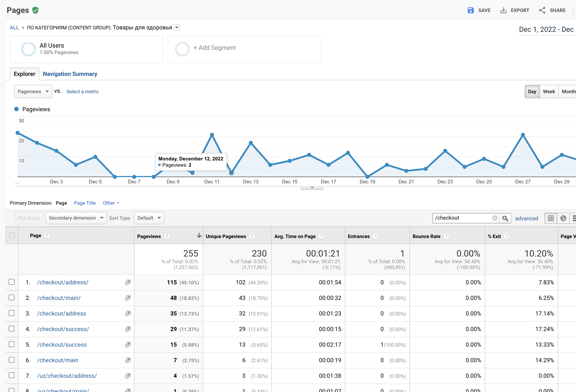Check the /checkout/address/ row checkbox
Screen dimensions: 576x392
coord(12,282)
